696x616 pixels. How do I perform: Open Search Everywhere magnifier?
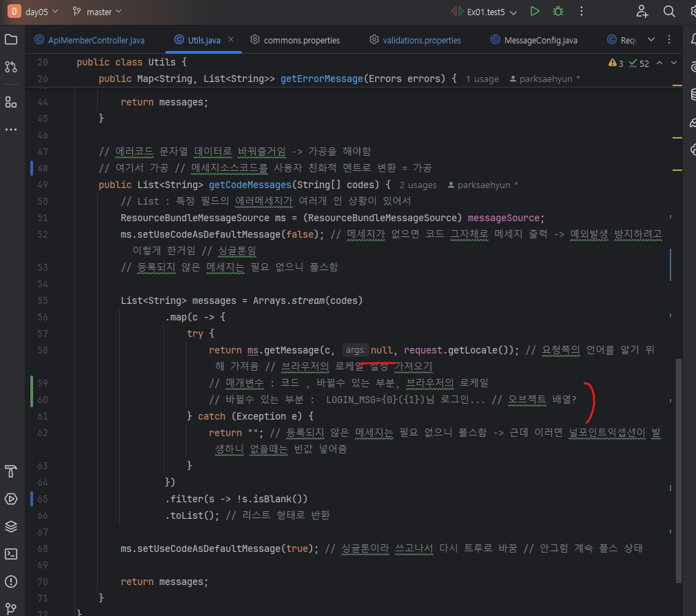[x=669, y=12]
